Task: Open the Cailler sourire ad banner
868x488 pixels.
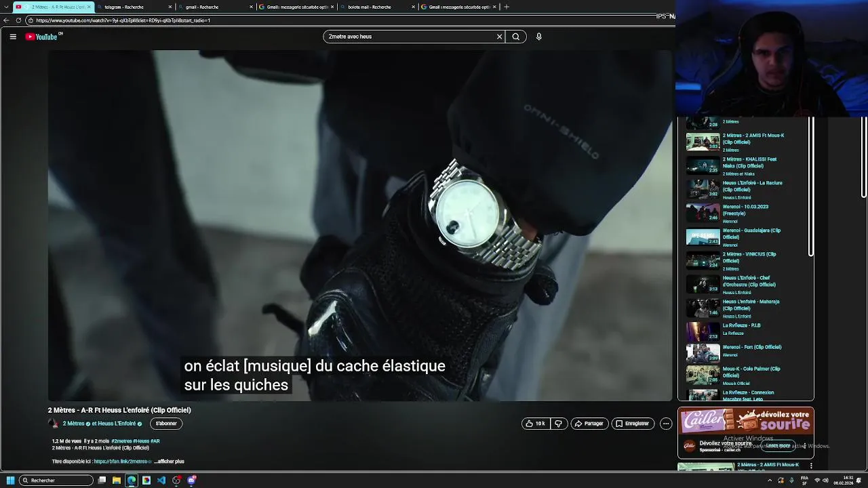Action: [746, 422]
